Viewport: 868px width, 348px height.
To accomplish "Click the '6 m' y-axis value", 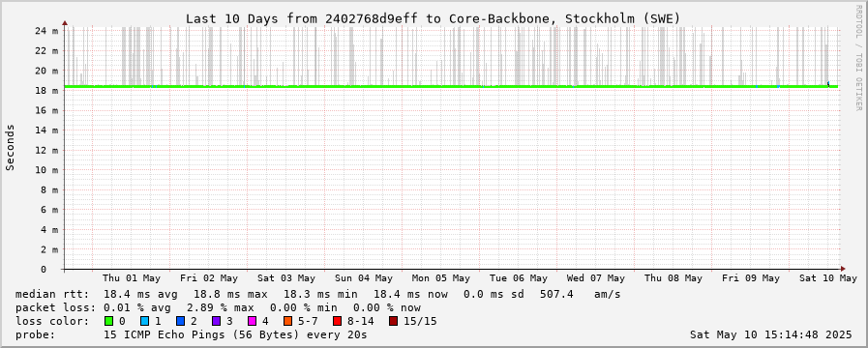I will coord(49,210).
